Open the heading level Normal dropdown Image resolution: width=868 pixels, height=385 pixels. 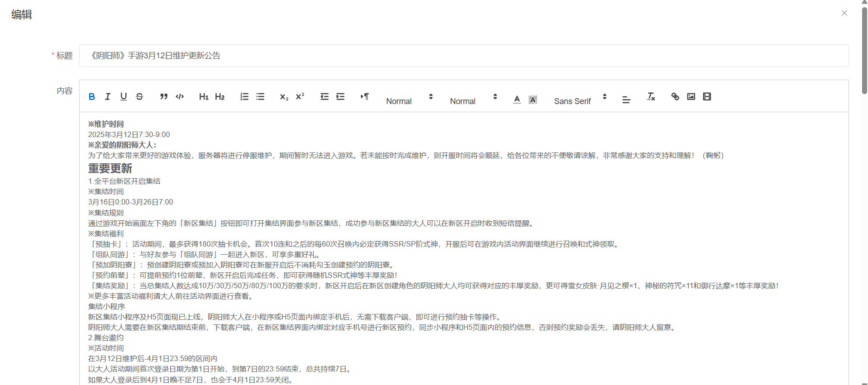tap(473, 97)
